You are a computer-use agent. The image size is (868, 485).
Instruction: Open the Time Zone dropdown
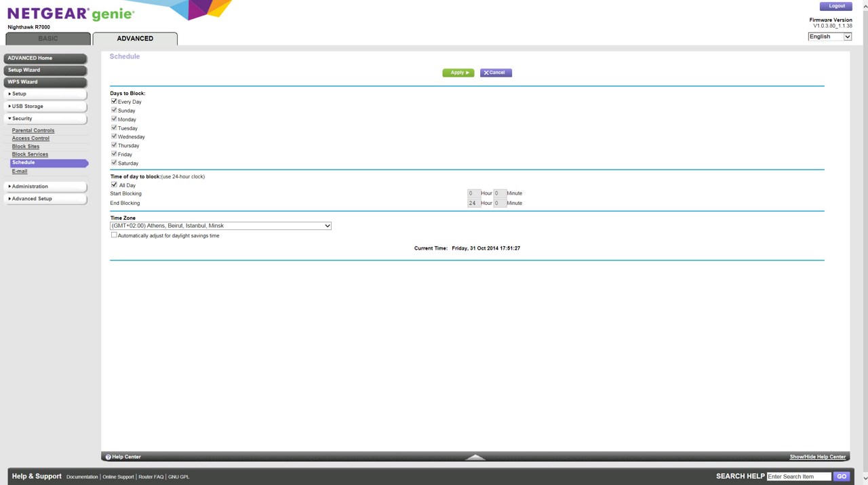[x=220, y=226]
